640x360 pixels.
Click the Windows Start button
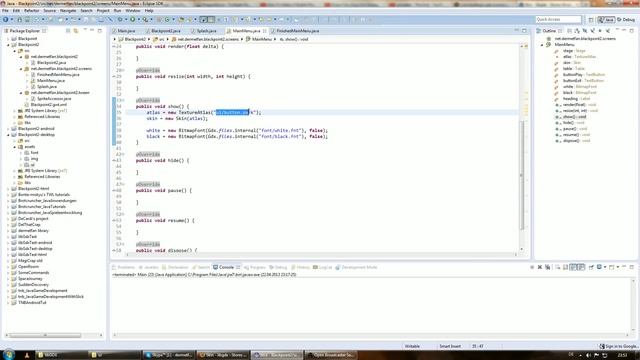9,355
